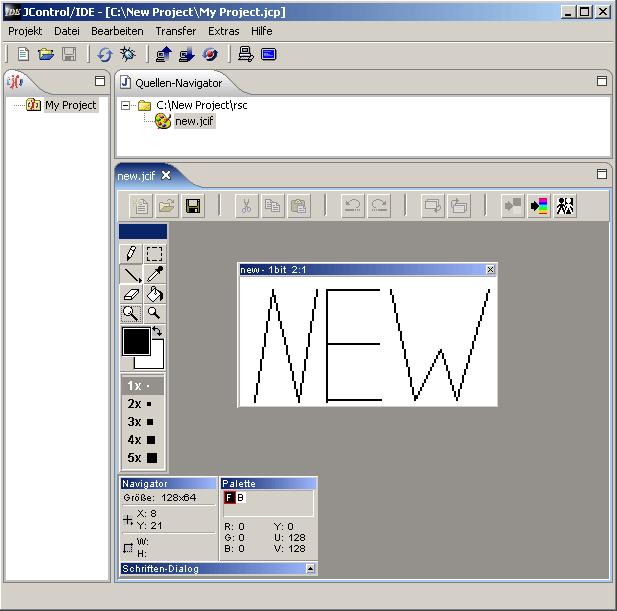Collapse the C:\New Project\rsc folder
The width and height of the screenshot is (617, 611).
(x=126, y=105)
